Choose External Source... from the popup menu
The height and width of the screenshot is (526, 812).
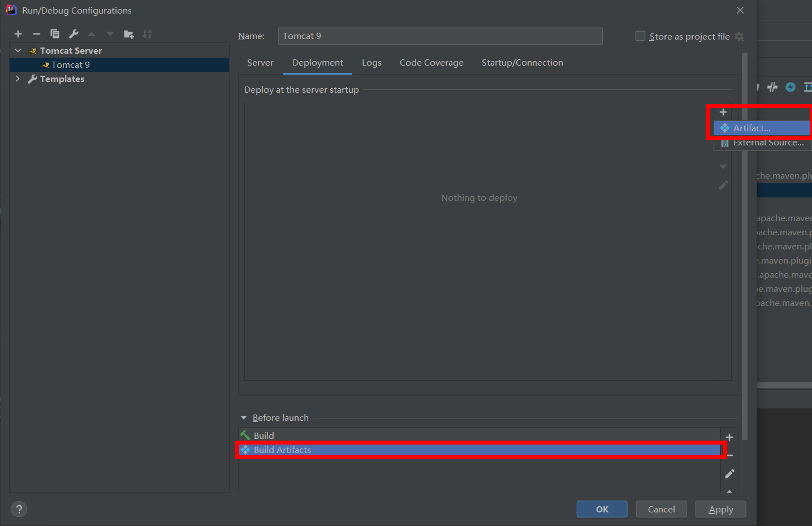(762, 143)
